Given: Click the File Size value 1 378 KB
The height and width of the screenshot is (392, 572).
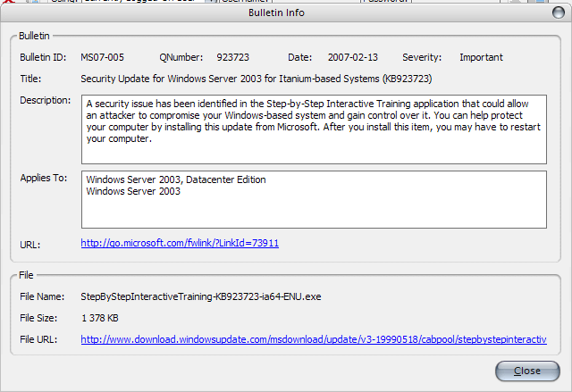Looking at the screenshot, I should point(100,318).
